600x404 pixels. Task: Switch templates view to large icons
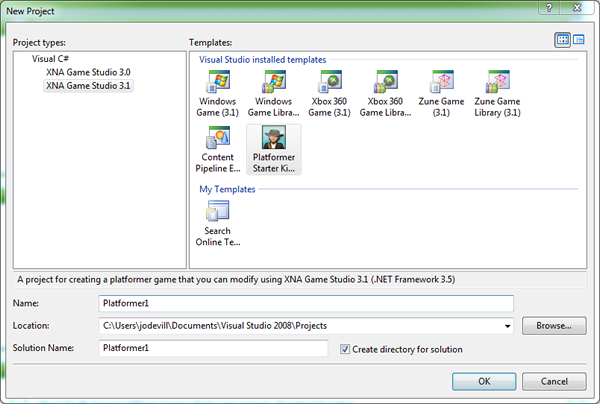click(562, 39)
